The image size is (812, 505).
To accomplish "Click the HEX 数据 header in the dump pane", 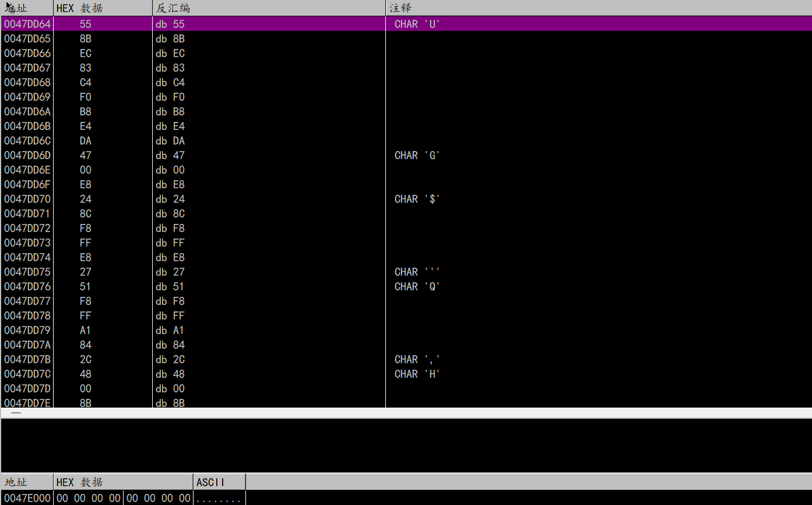I will click(123, 482).
